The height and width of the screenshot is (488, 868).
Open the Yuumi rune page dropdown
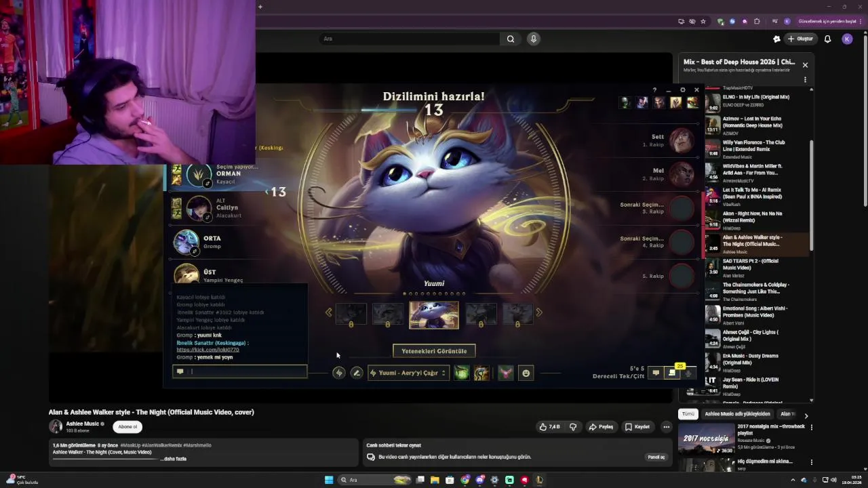coord(408,373)
